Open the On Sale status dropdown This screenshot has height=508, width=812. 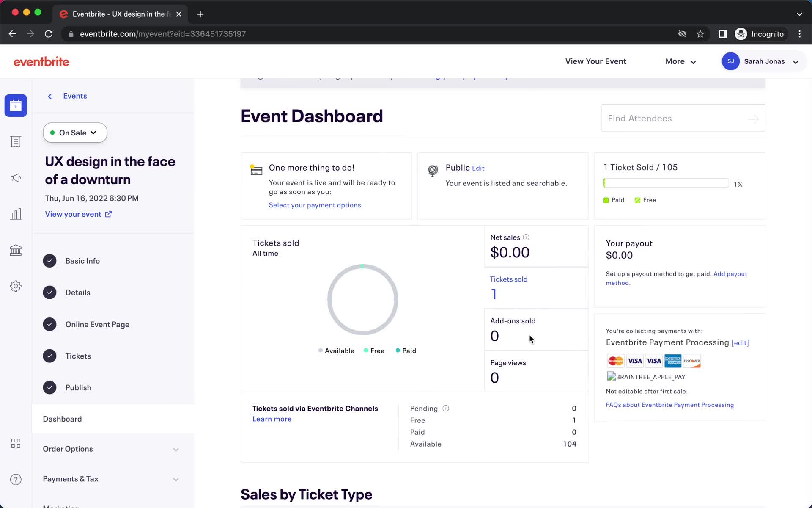[x=75, y=133]
